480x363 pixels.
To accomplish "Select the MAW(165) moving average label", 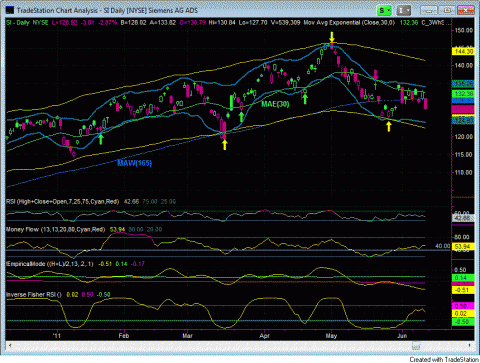I will click(x=134, y=163).
